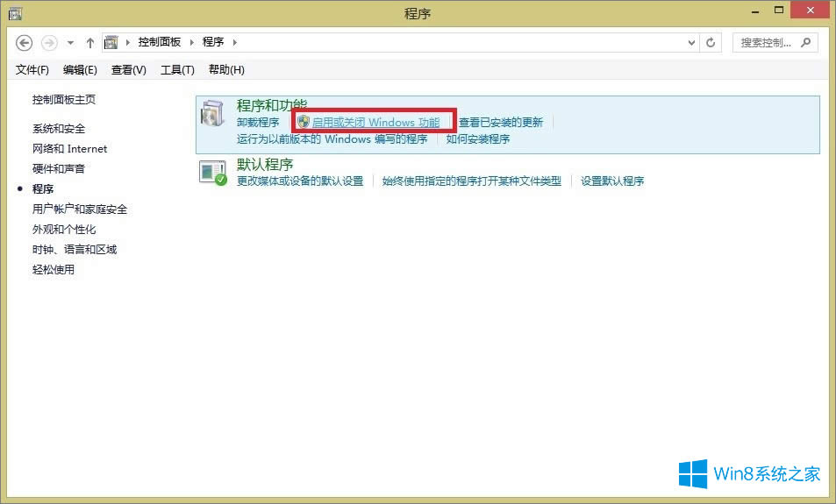
Task: Click 更改媒体或设备的默认设置
Action: point(300,181)
